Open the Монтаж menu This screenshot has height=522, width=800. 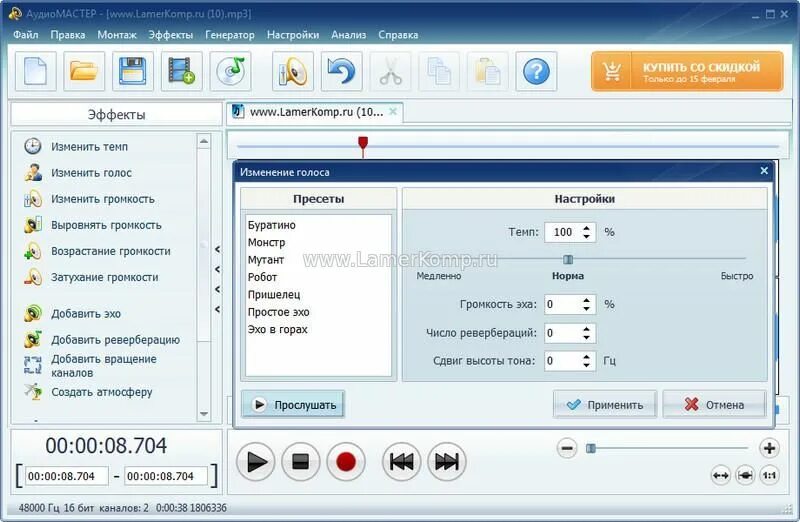tap(117, 35)
